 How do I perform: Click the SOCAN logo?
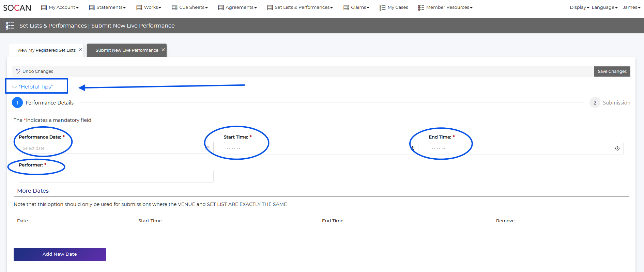(x=17, y=7)
